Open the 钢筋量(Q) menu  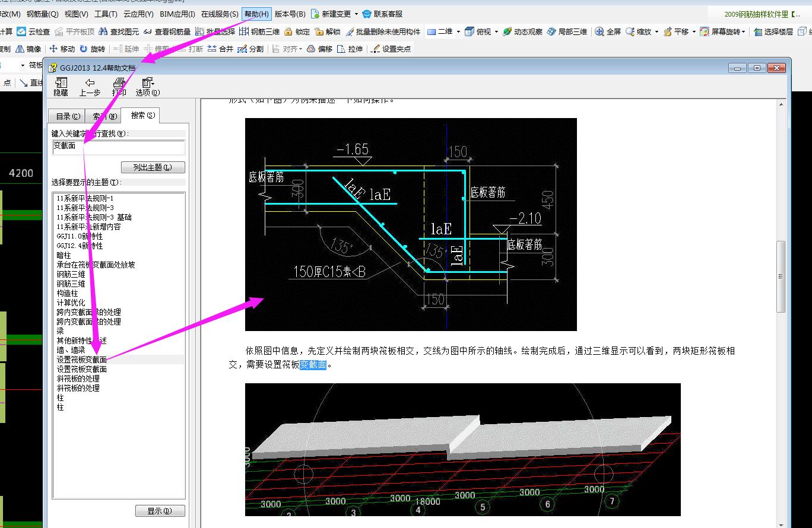(42, 14)
